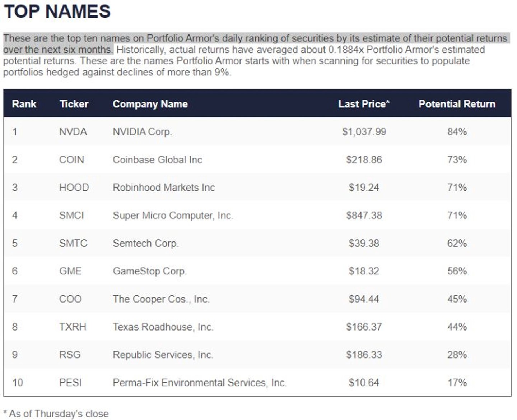Click the As of Thursday's close footnote
The width and height of the screenshot is (517, 420).
point(56,414)
